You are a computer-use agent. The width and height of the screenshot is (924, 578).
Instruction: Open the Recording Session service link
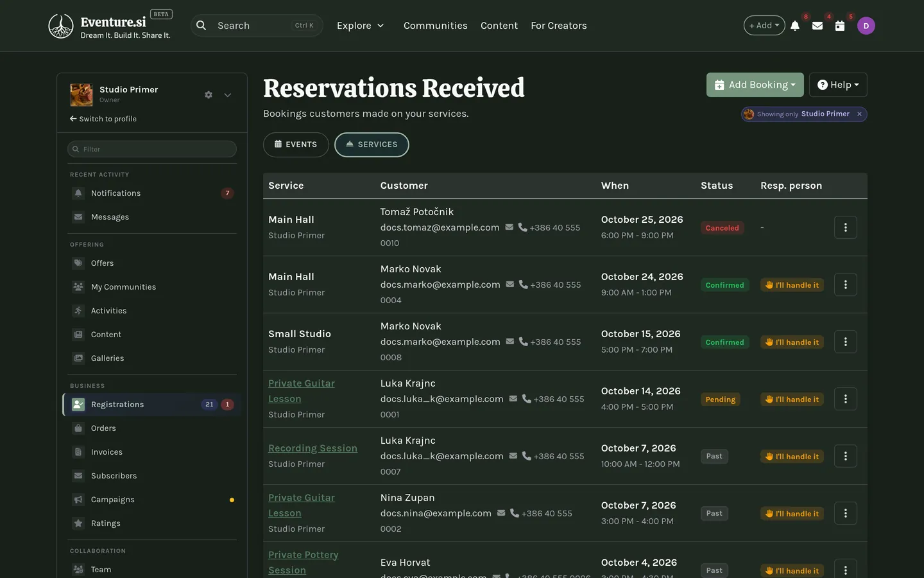tap(312, 448)
